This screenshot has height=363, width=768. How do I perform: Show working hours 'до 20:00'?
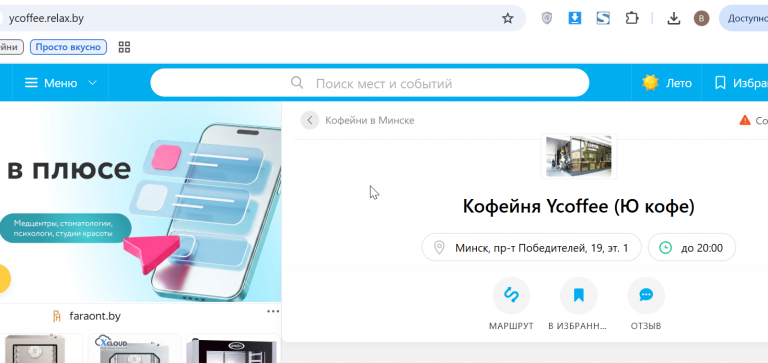click(x=692, y=248)
